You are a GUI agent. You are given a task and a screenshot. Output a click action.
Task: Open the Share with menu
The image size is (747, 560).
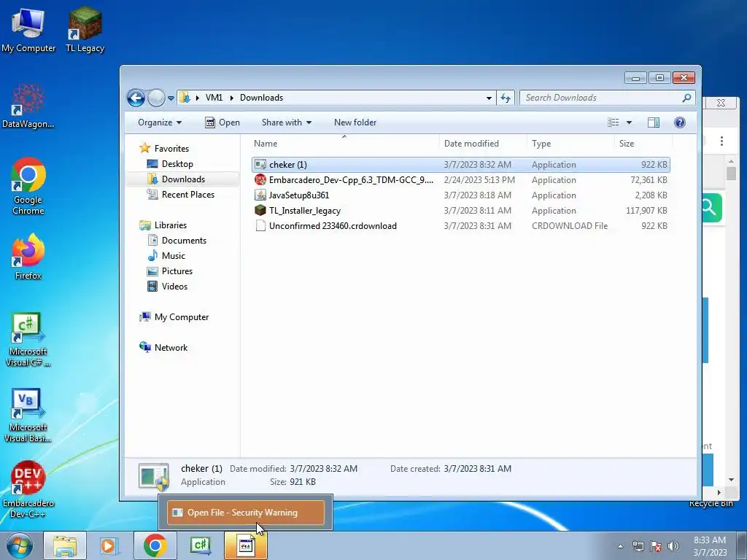pos(286,122)
